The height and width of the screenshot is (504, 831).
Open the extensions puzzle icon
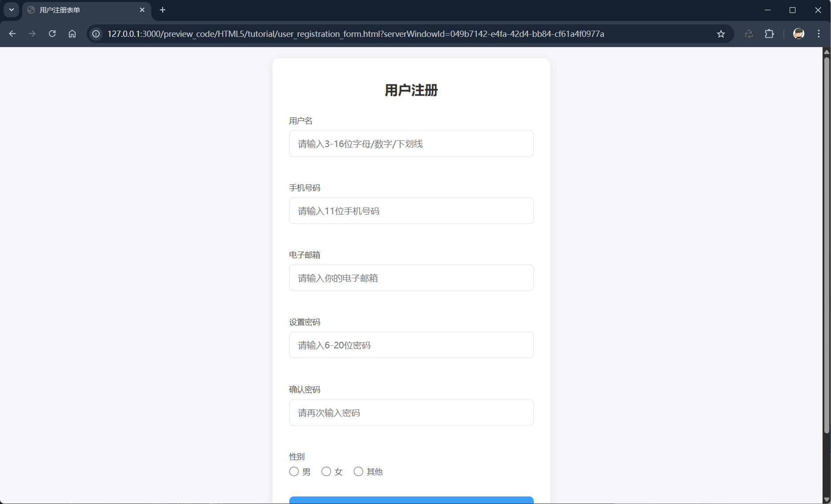click(769, 34)
